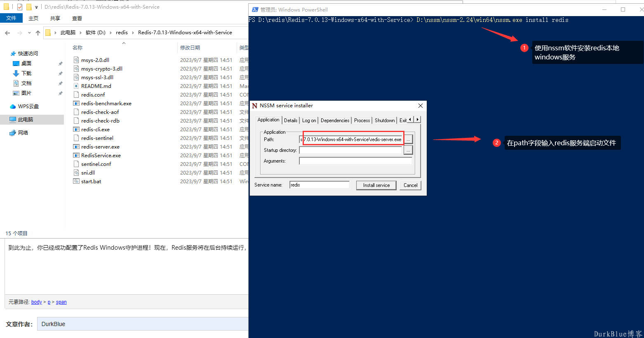The image size is (644, 338).
Task: Open the 共享 ribbon tab
Action: [55, 19]
